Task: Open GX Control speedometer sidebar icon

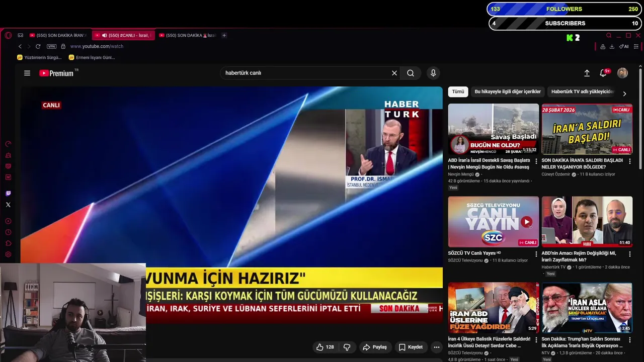Action: pos(8,144)
